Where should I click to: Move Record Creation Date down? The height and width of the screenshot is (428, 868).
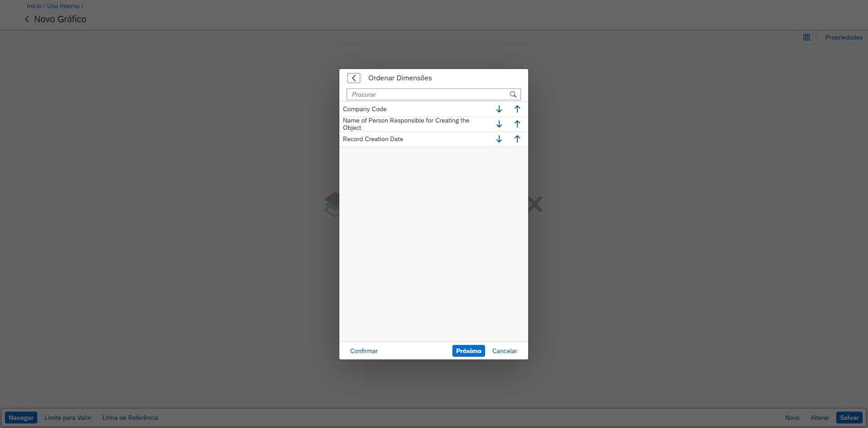coord(499,139)
